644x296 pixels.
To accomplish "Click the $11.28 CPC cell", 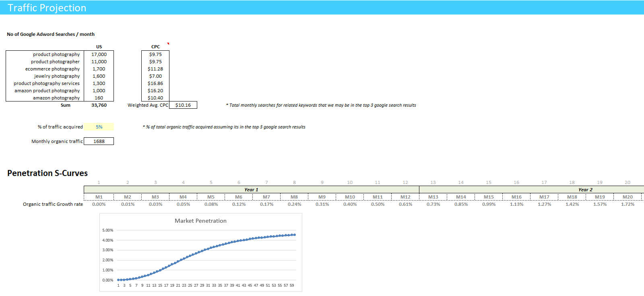I will click(x=155, y=69).
